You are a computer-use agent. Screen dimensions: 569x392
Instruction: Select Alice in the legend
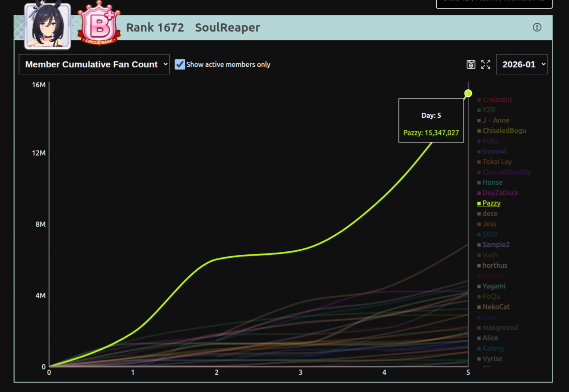click(x=487, y=338)
